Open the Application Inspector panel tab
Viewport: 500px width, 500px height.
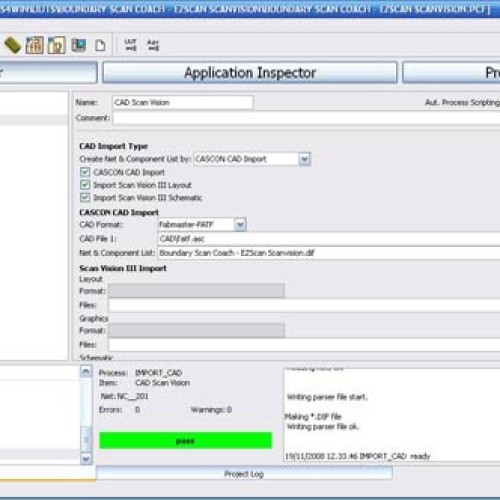coord(250,72)
